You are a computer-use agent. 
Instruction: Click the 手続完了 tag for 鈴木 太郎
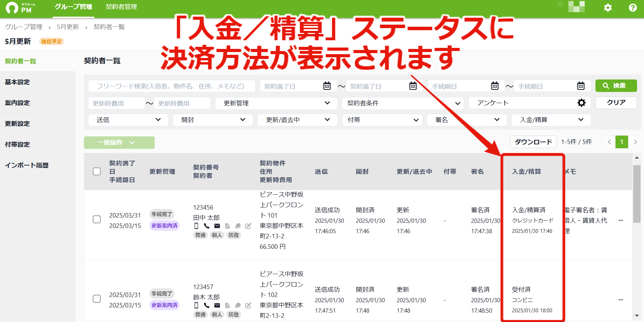point(162,294)
